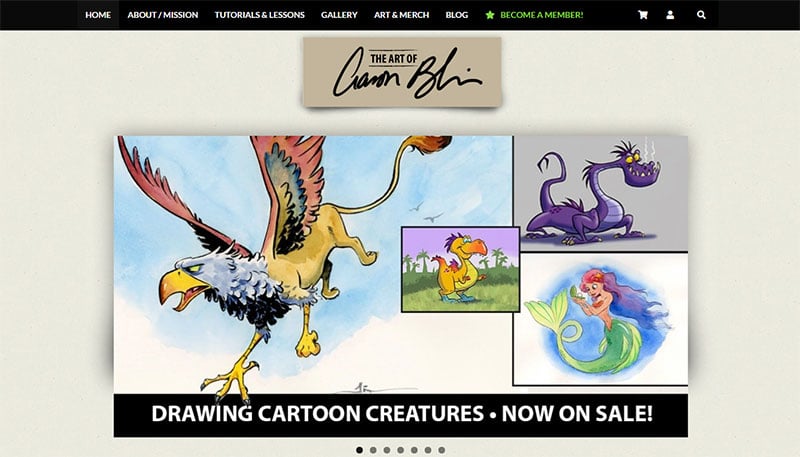The height and width of the screenshot is (457, 800).
Task: Click the user account icon
Action: 670,15
